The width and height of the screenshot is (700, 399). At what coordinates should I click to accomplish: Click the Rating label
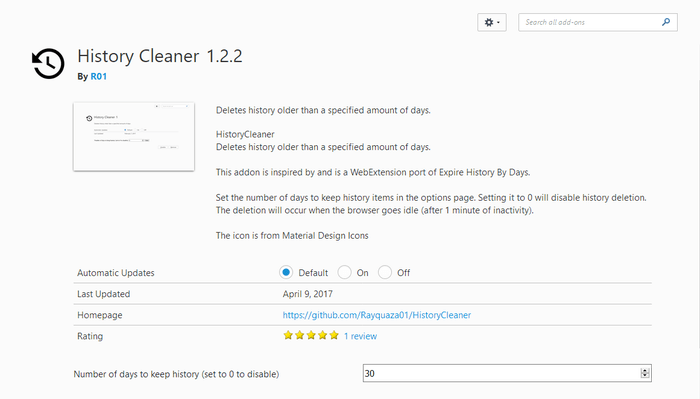point(90,336)
